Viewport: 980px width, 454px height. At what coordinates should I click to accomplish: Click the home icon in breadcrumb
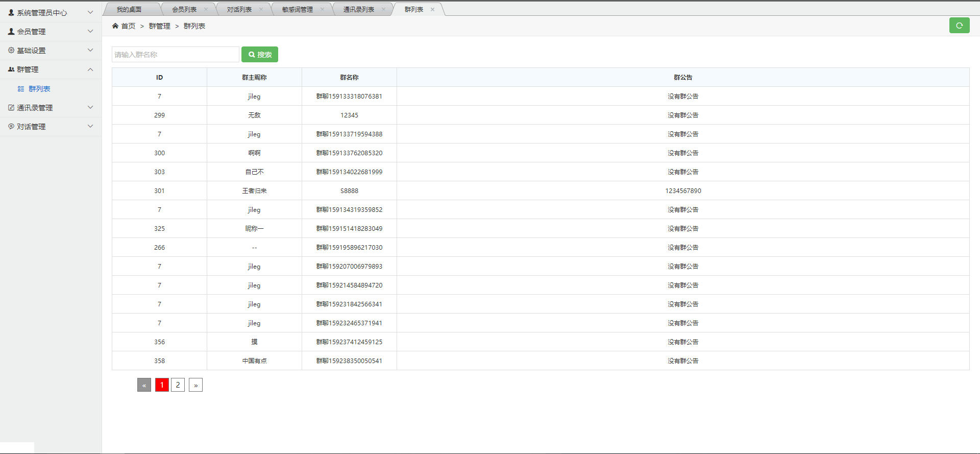click(x=115, y=26)
